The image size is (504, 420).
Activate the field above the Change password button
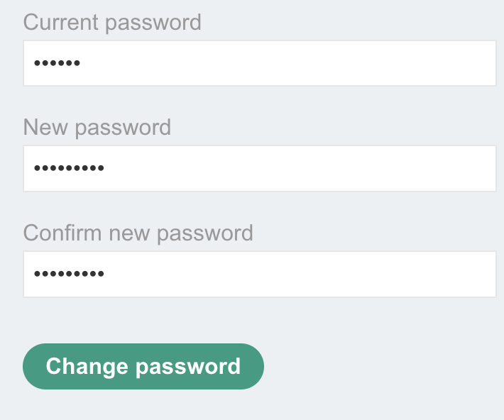click(x=259, y=274)
